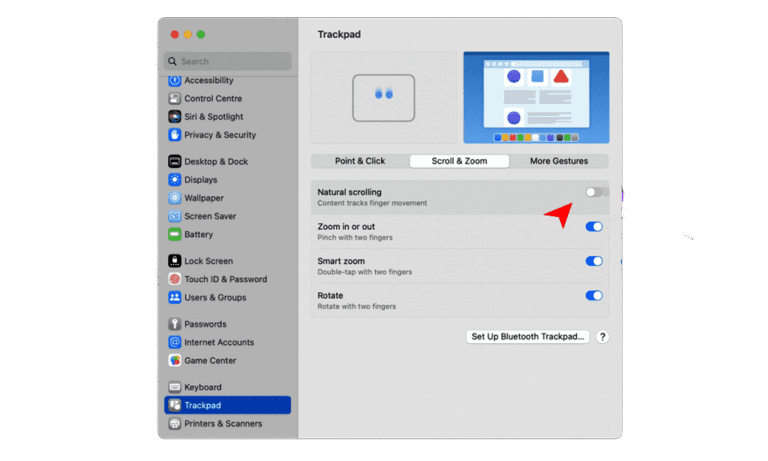Open Keyboard settings

[203, 387]
